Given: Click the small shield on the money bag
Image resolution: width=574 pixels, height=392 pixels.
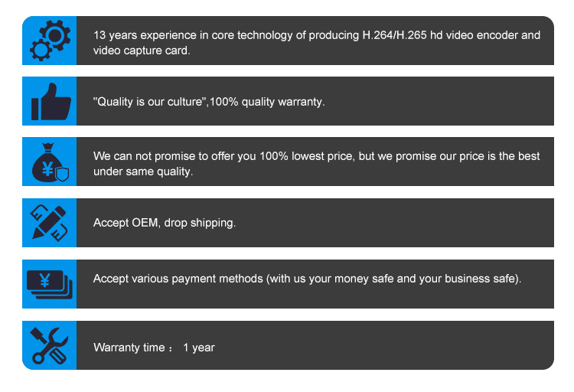Looking at the screenshot, I should (x=62, y=174).
